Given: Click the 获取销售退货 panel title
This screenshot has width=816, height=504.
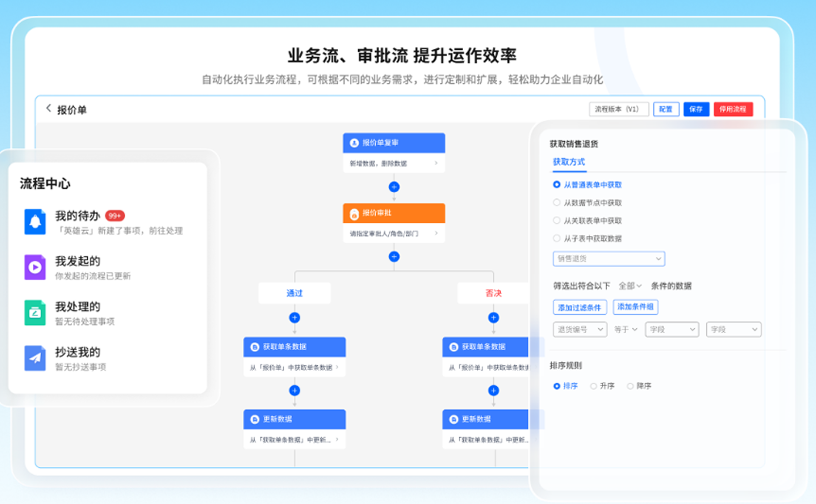Looking at the screenshot, I should [x=574, y=144].
